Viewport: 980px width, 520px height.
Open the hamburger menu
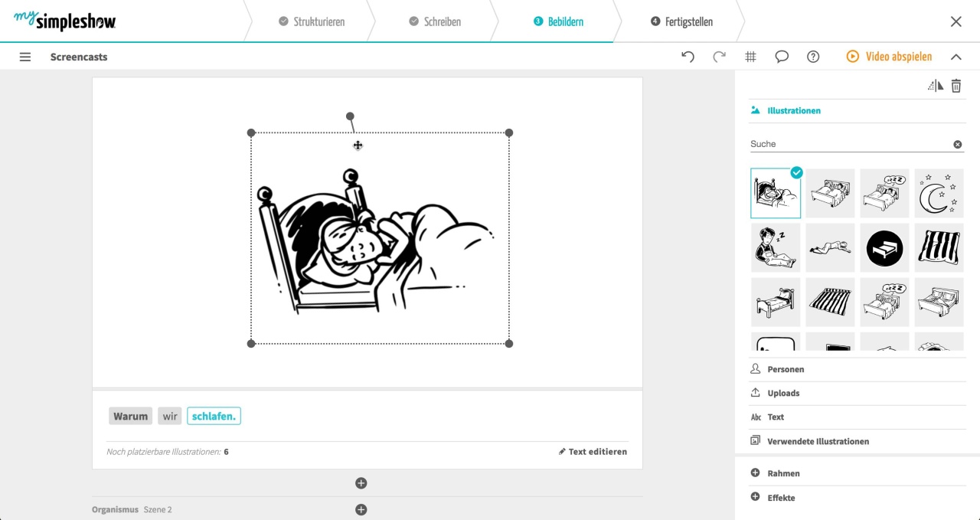(25, 57)
